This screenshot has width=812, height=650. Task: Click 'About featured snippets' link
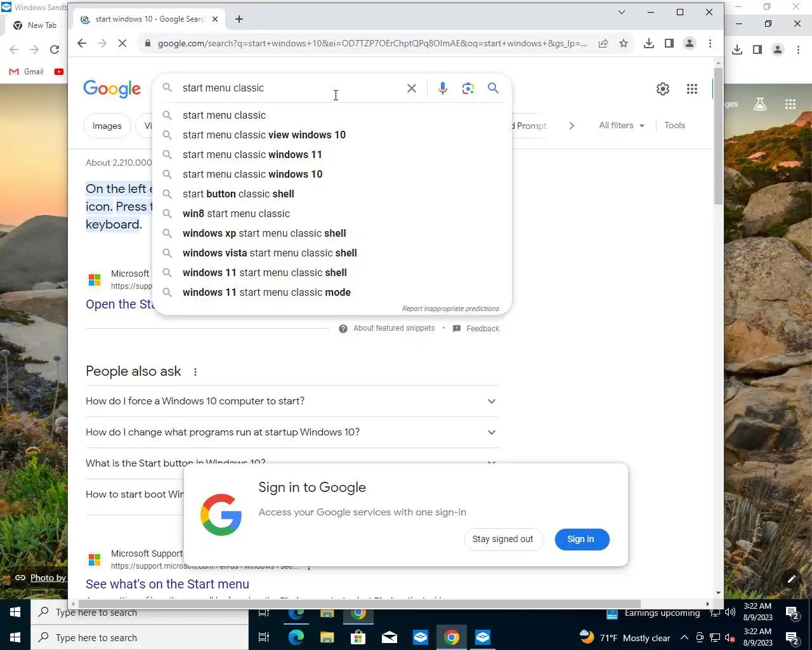click(394, 328)
